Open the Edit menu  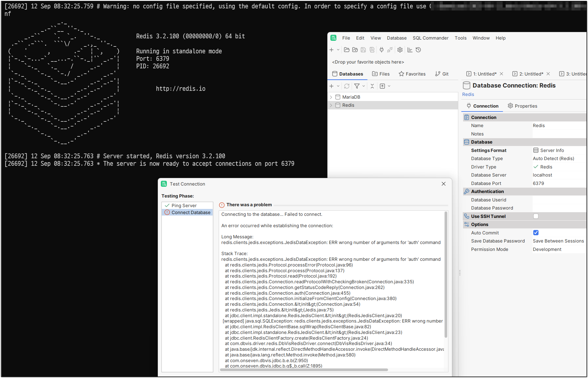click(360, 38)
